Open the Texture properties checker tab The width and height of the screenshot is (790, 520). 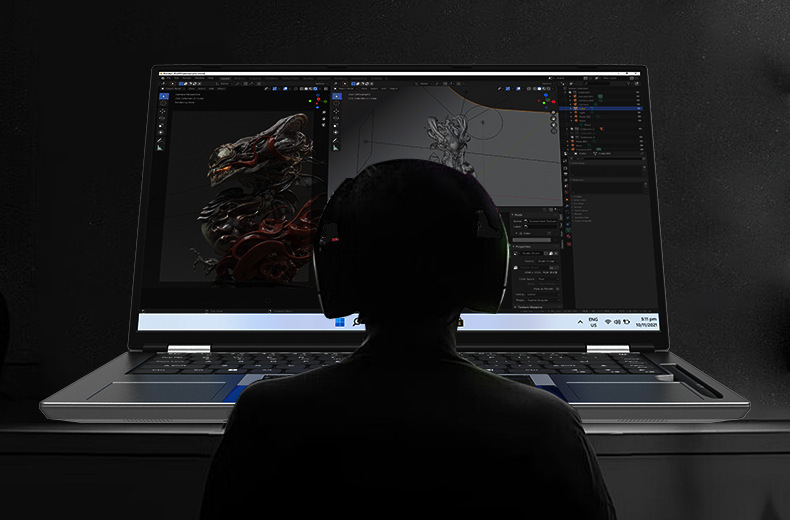tap(569, 244)
